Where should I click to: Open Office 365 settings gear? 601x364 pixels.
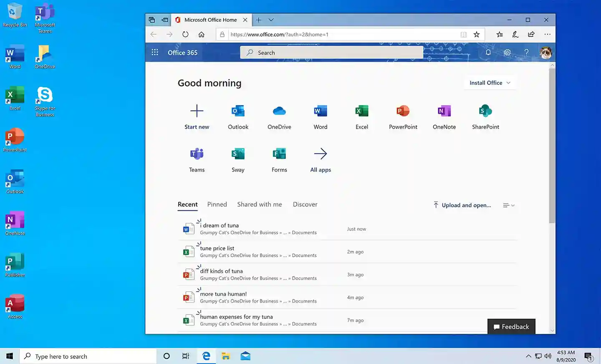(507, 53)
